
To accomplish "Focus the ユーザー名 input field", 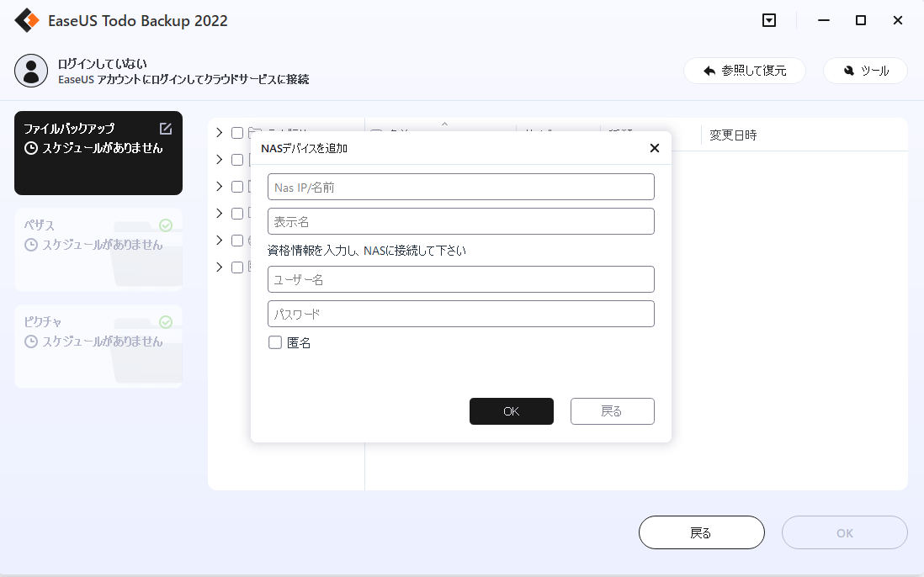I will 461,279.
